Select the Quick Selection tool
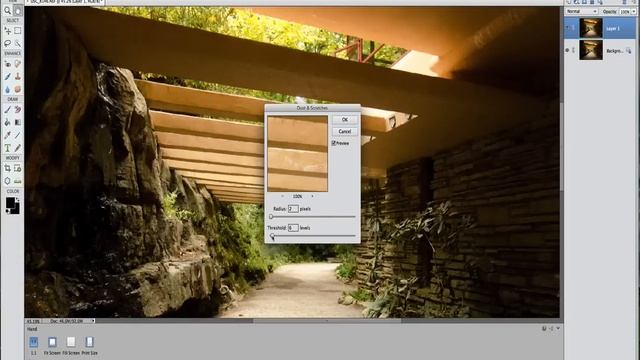Image resolution: width=640 pixels, height=360 pixels. (x=18, y=43)
